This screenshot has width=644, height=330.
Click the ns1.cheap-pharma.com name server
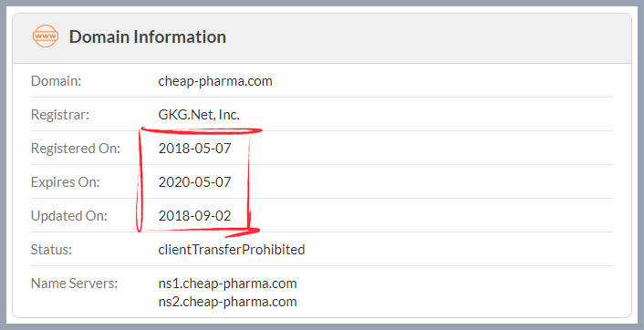227,284
